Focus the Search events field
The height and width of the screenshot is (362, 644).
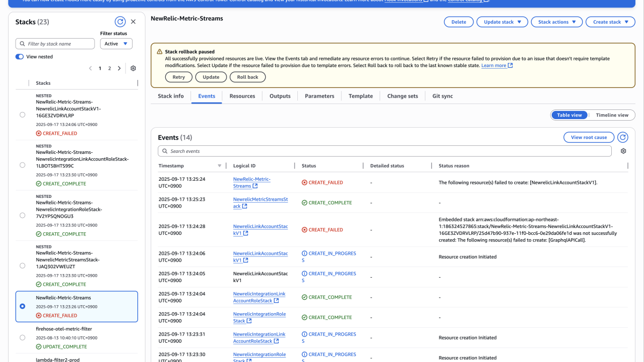point(385,151)
